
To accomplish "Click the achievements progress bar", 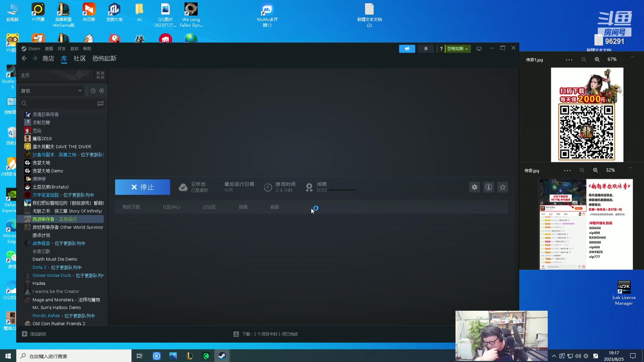I will [342, 190].
